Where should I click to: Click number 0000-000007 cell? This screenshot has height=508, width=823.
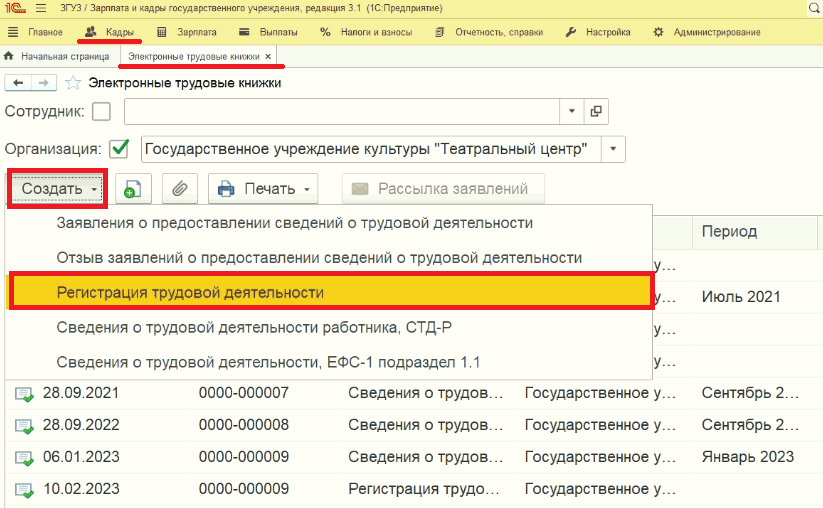point(244,393)
